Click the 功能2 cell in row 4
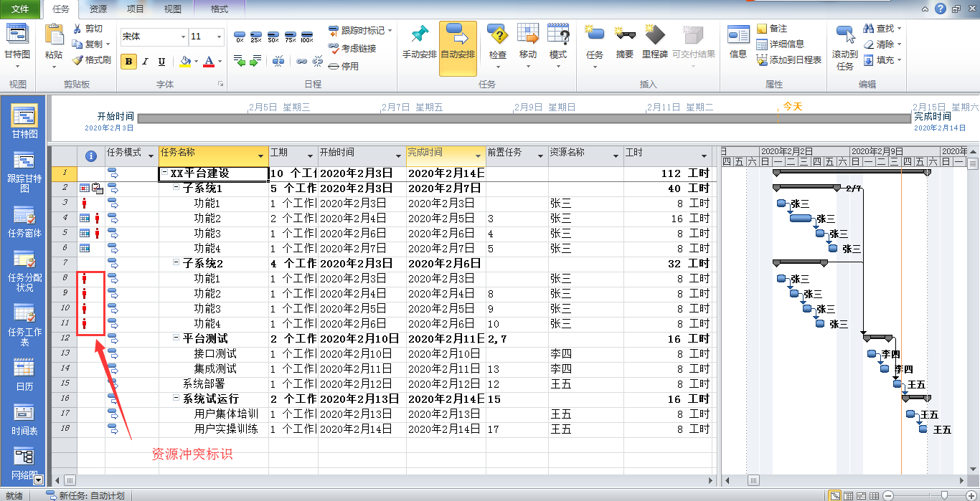Screen dimensions: 980x501 coord(214,218)
